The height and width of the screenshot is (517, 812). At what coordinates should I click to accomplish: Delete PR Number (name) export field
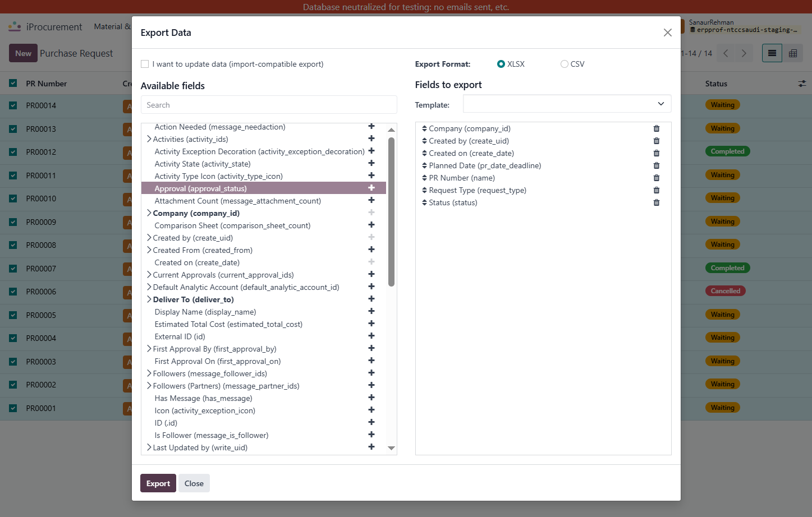click(657, 178)
